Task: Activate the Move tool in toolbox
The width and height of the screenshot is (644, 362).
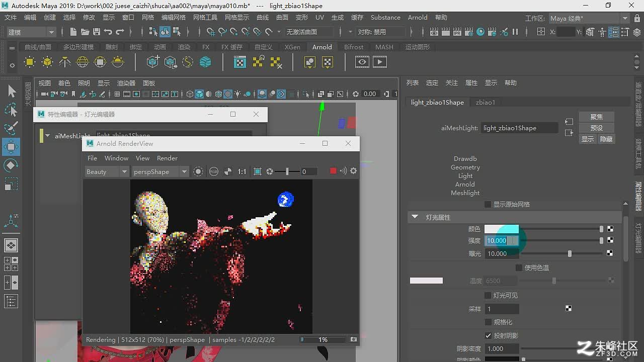Action: point(11,147)
